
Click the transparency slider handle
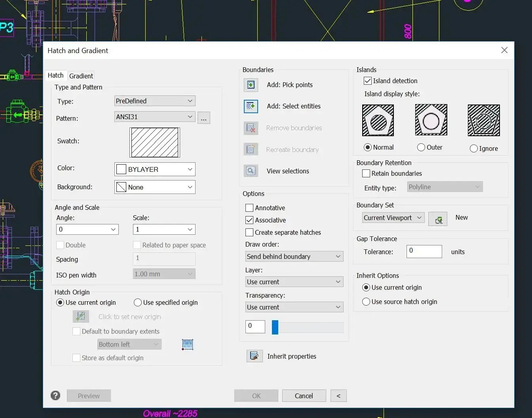point(275,327)
